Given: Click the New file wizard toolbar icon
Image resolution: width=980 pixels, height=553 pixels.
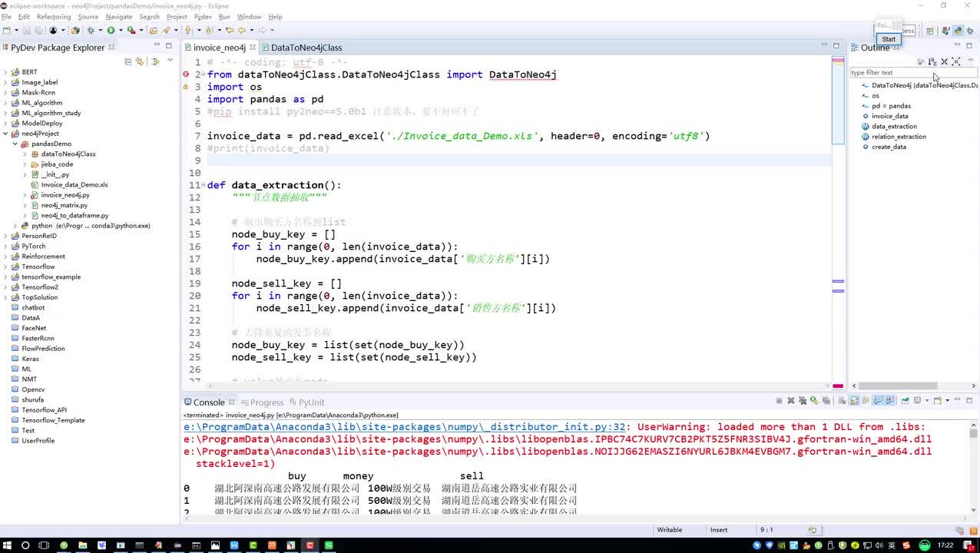Looking at the screenshot, I should pyautogui.click(x=6, y=31).
